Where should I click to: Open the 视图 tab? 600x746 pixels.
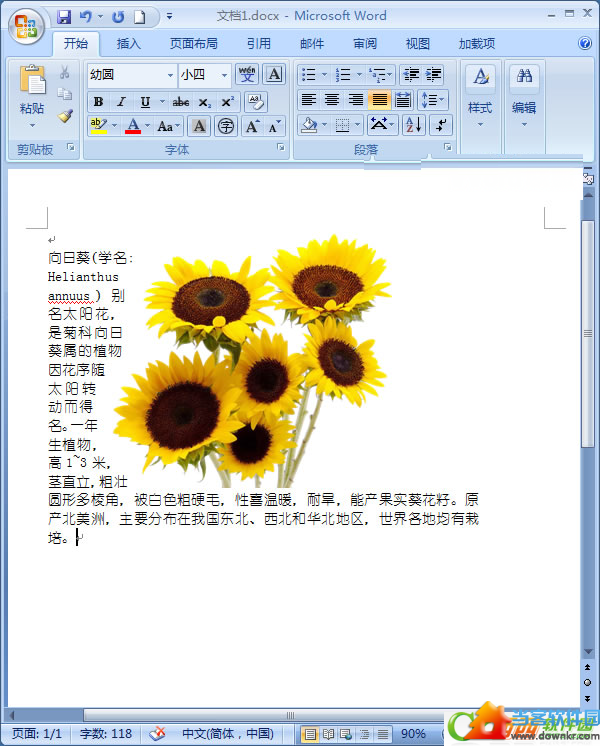pos(417,44)
